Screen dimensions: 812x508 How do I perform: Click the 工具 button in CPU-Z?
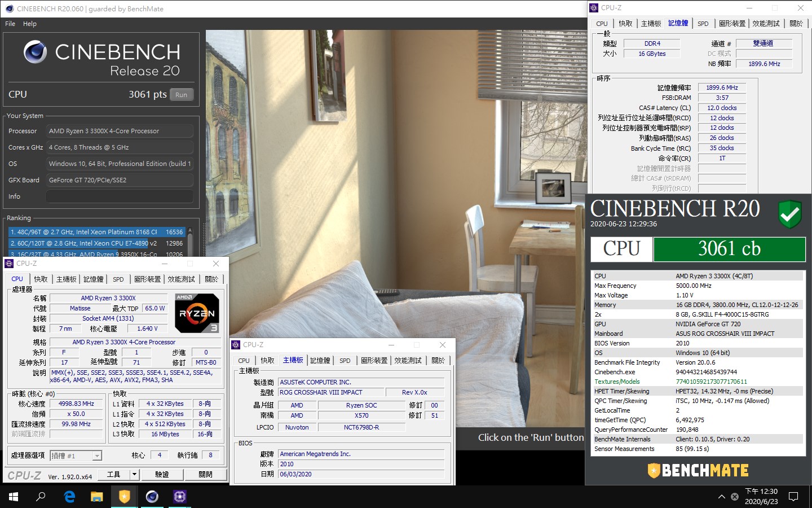pos(114,475)
